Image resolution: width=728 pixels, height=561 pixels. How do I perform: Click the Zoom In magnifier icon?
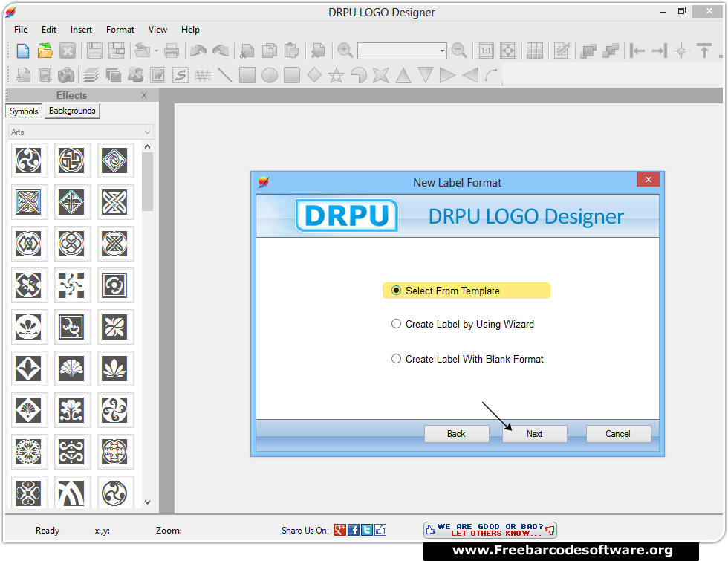point(345,51)
